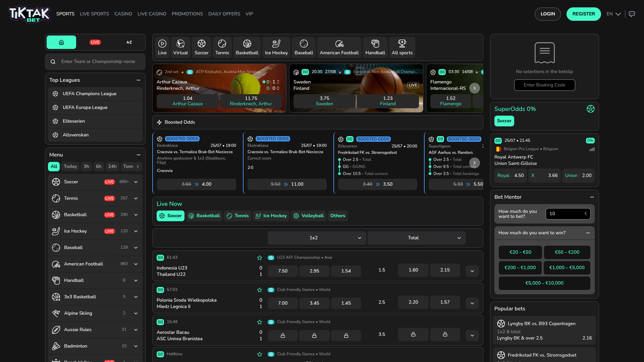This screenshot has height=362, width=644.
Task: Toggle the star on Polonia Sroda match
Action: [x=259, y=290]
